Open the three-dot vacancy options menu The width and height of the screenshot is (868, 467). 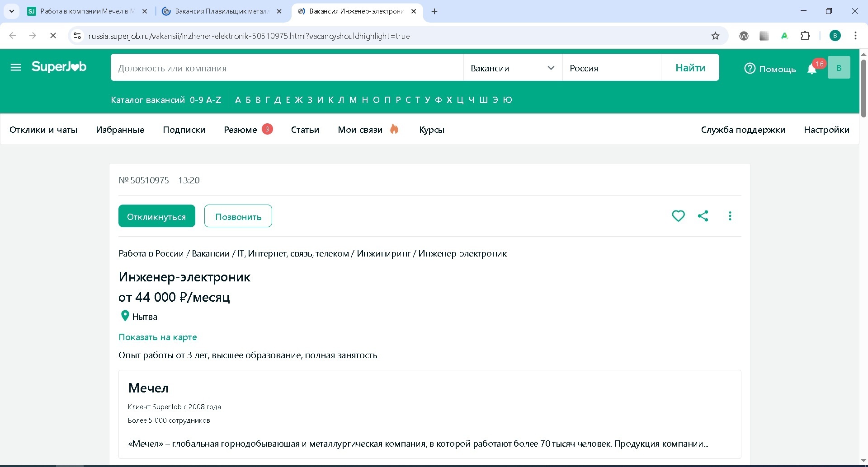[x=730, y=216]
